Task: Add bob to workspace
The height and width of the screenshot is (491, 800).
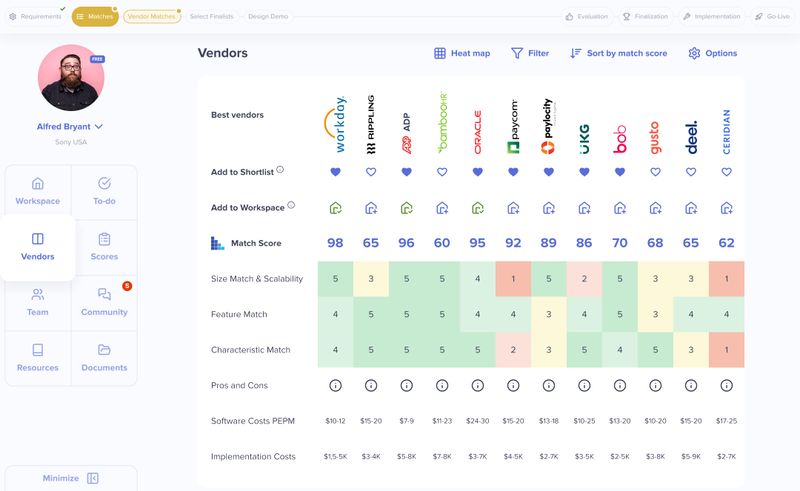Action: 620,208
